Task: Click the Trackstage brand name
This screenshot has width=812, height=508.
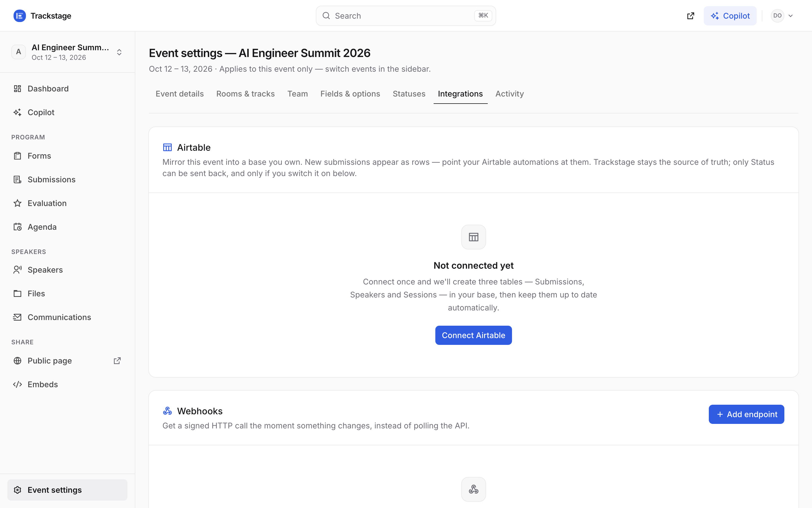Action: point(51,16)
